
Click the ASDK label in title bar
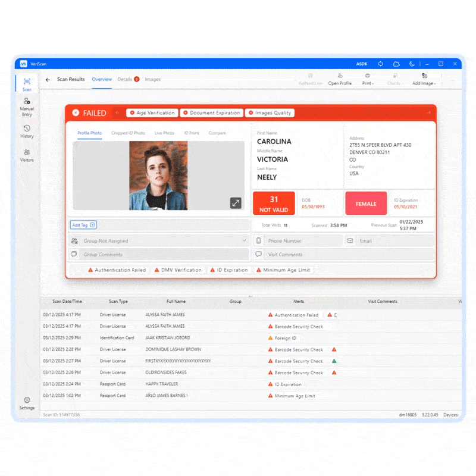[x=362, y=64]
